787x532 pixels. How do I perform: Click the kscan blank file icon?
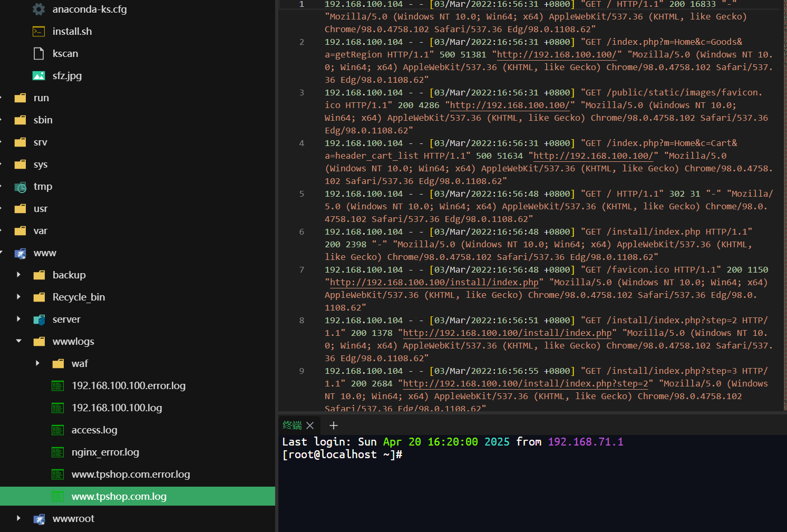pos(38,53)
